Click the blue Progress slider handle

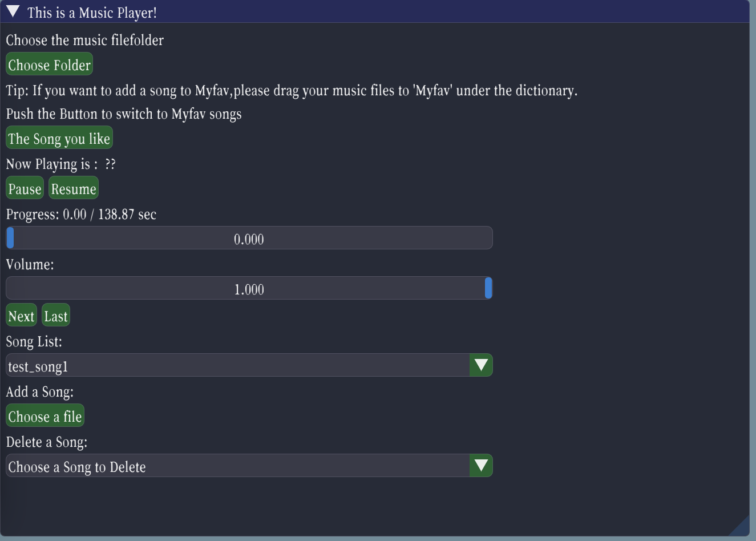pos(10,239)
